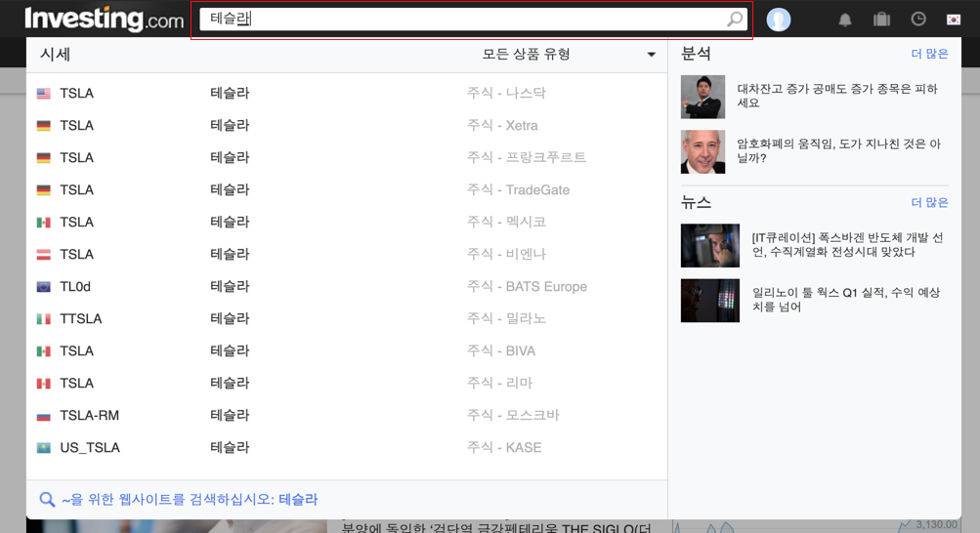980x533 pixels.
Task: Click the search box containing 테슬라
Action: coord(472,20)
